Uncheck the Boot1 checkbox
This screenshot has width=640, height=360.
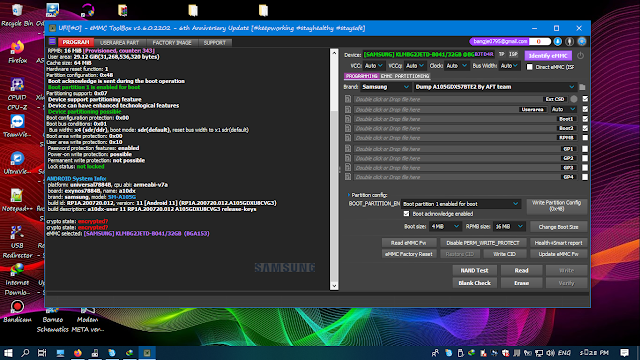[585, 119]
